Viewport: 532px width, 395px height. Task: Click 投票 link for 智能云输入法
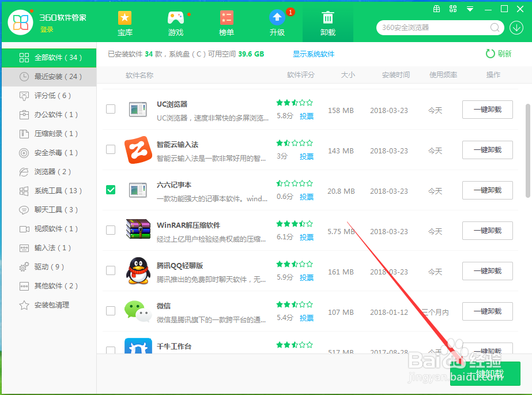pyautogui.click(x=307, y=157)
